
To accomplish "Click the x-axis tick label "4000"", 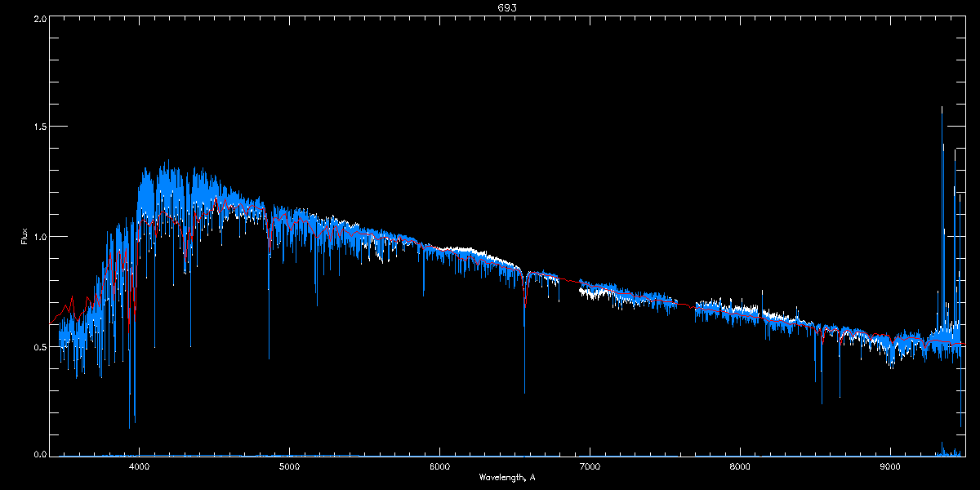I will [x=139, y=466].
